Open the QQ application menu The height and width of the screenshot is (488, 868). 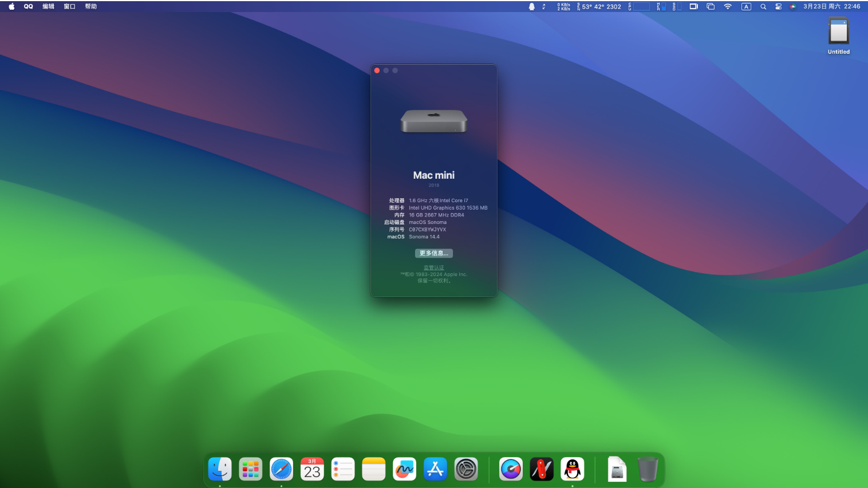tap(29, 6)
